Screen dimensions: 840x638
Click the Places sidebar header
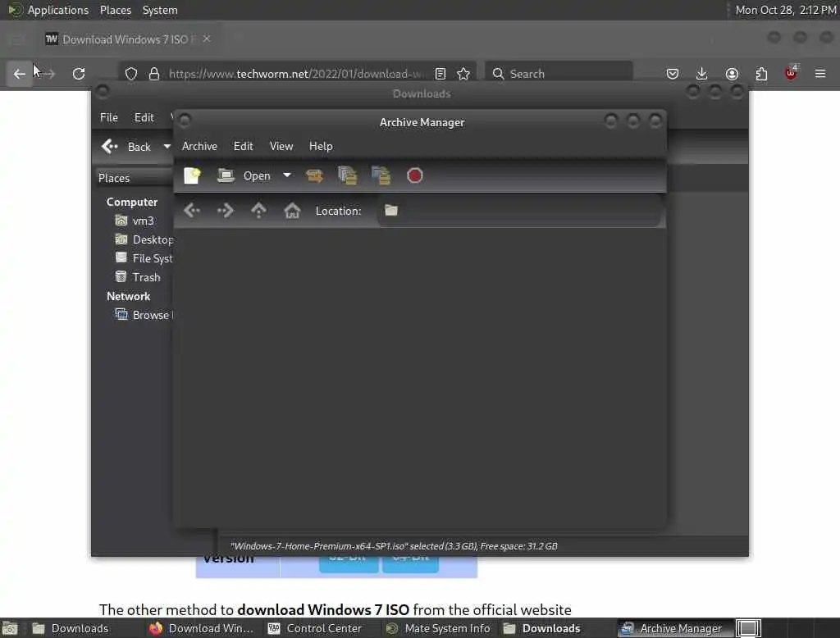coord(134,178)
